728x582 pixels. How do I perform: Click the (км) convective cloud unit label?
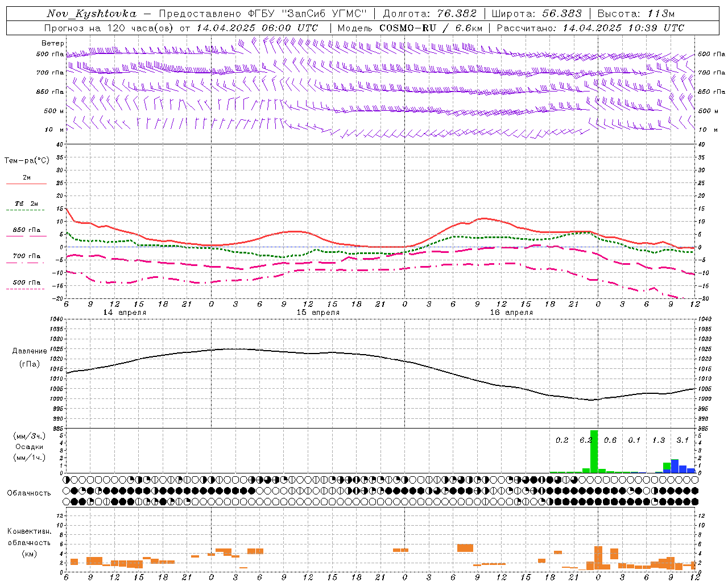point(29,554)
